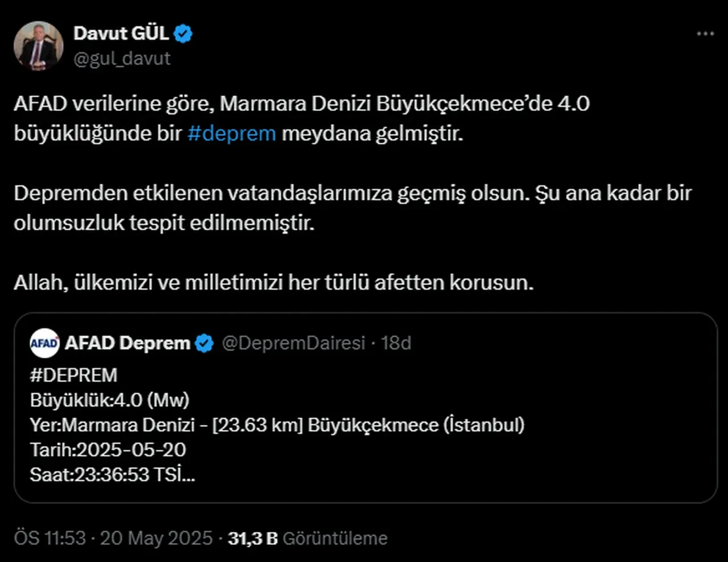Screen dimensions: 728x562
Task: Click the verified account badge next to AFAD Deprem
Action: click(x=204, y=343)
